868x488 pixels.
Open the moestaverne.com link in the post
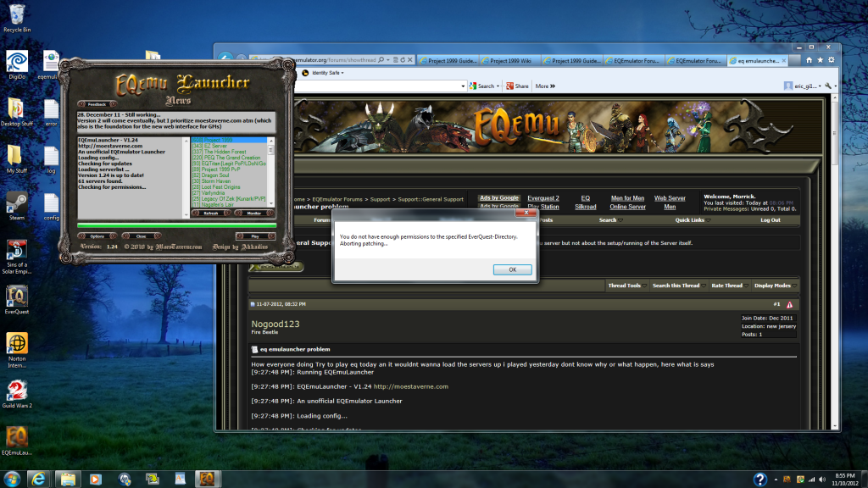[411, 386]
